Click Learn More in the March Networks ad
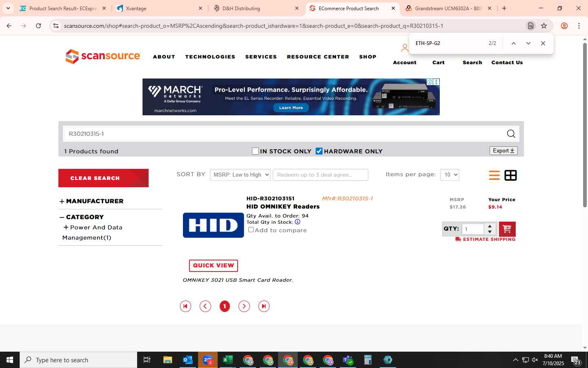 291,108
